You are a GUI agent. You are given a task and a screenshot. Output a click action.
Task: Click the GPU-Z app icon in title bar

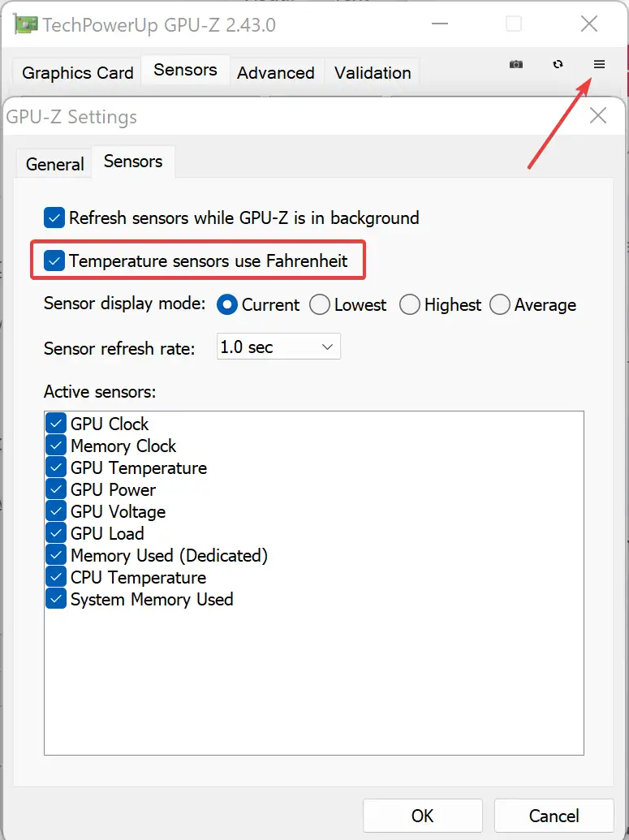(26, 24)
